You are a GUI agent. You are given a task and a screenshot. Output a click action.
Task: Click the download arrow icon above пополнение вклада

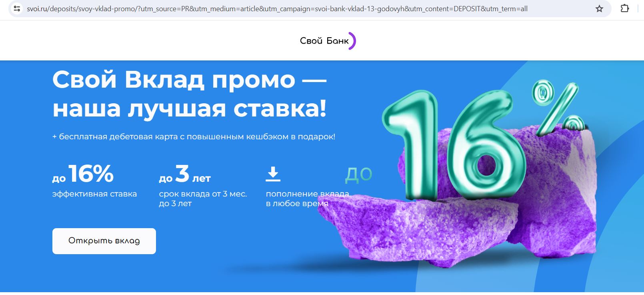coord(273,174)
